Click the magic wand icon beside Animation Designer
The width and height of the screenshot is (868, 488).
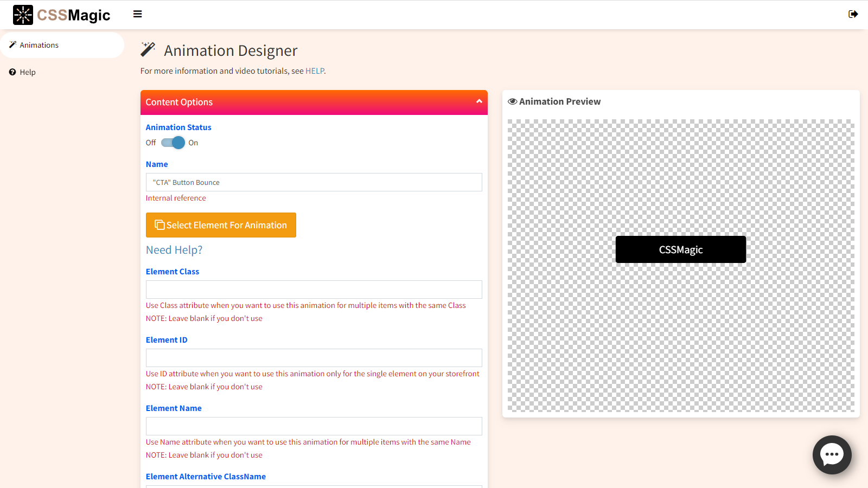coord(147,49)
